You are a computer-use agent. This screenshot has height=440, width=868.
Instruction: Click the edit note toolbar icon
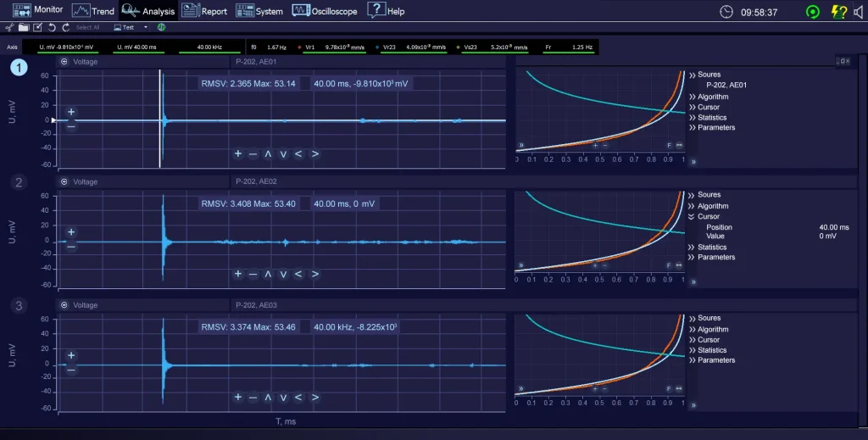37,27
